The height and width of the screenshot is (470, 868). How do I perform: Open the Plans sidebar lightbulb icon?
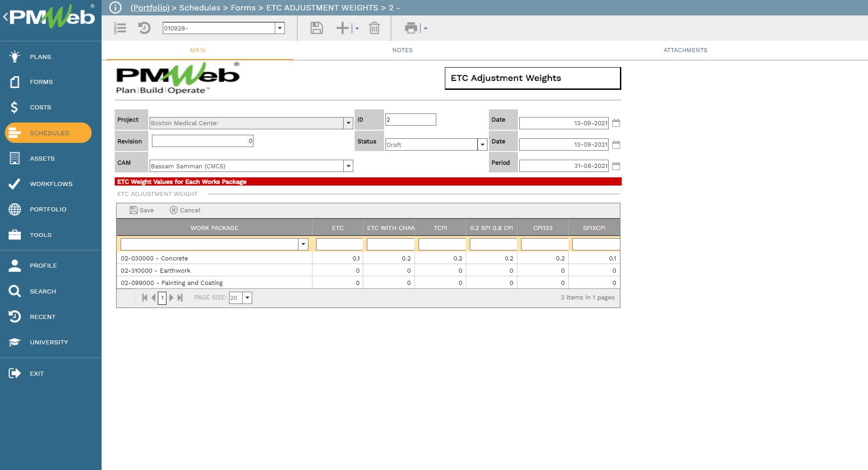15,57
